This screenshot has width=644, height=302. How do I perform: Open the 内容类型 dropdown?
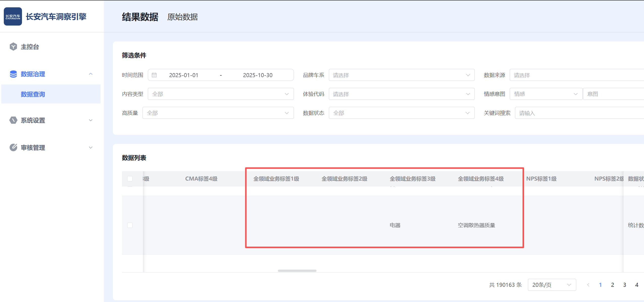point(220,94)
